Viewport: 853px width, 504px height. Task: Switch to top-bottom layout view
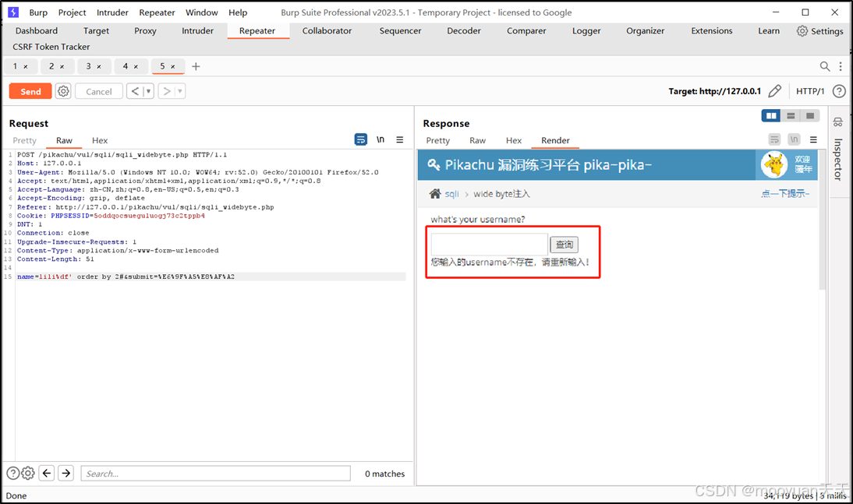(791, 116)
